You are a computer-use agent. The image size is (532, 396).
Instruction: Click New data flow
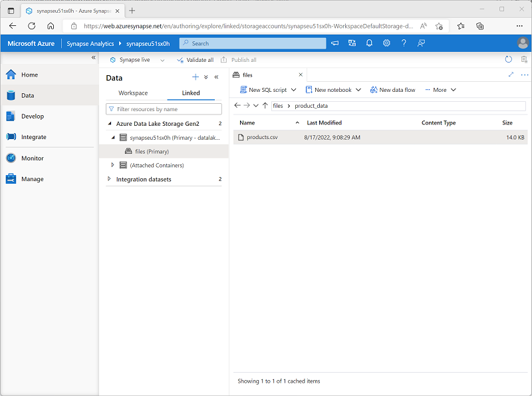(x=393, y=90)
